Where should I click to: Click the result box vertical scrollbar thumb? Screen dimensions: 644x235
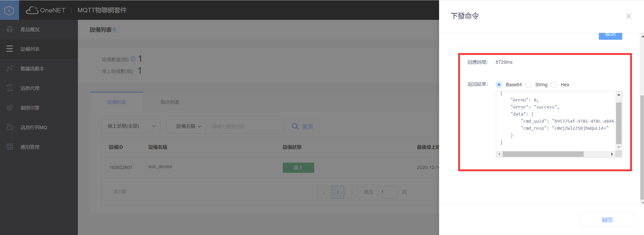pyautogui.click(x=619, y=123)
